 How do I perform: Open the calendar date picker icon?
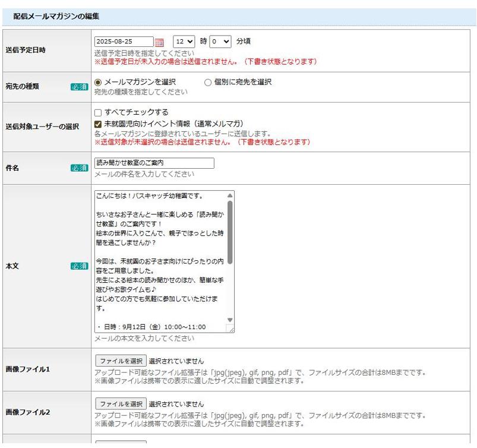pos(159,42)
